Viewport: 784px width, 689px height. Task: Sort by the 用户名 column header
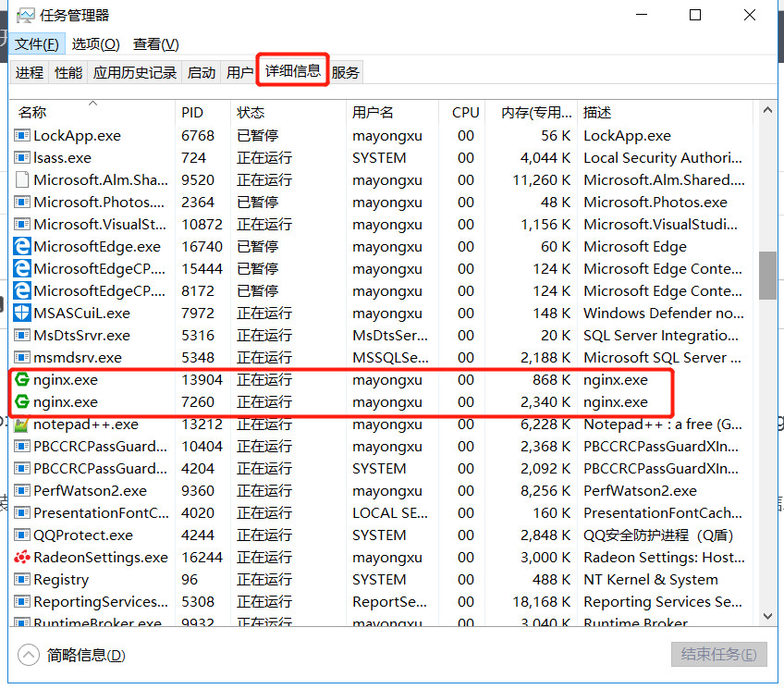(x=393, y=112)
